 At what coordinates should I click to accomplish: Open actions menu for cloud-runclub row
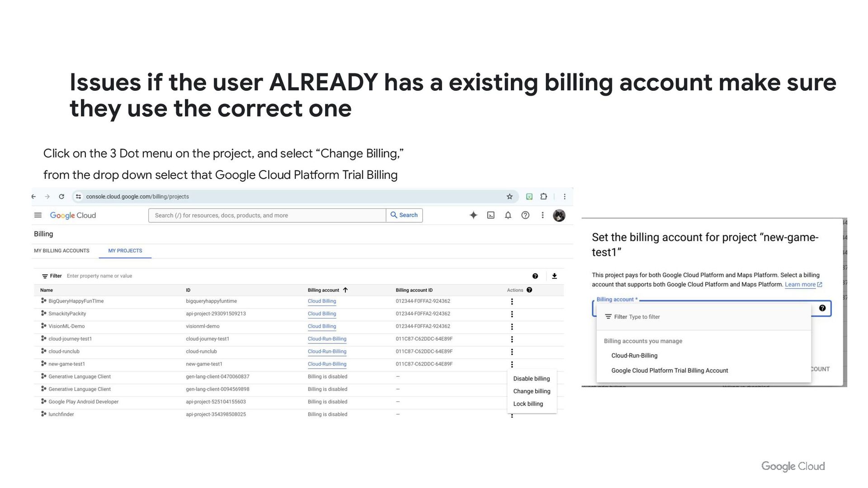coord(512,352)
